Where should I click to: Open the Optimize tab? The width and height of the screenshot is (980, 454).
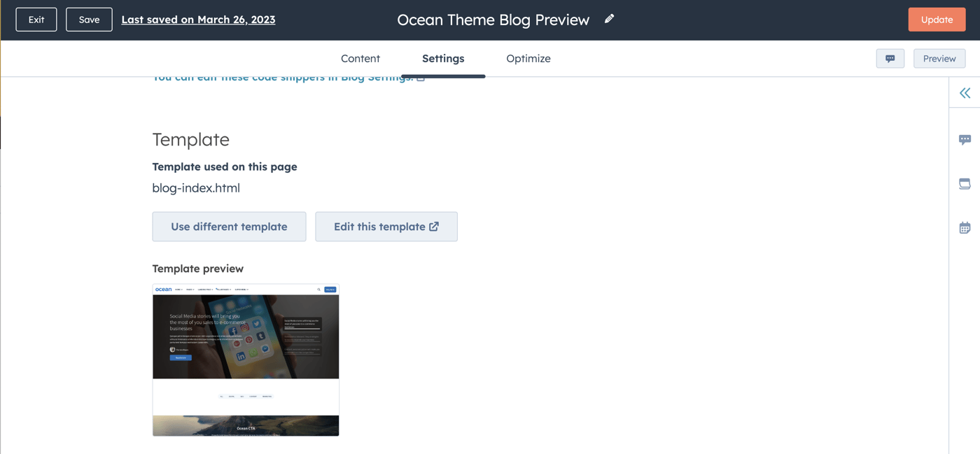[x=528, y=58]
